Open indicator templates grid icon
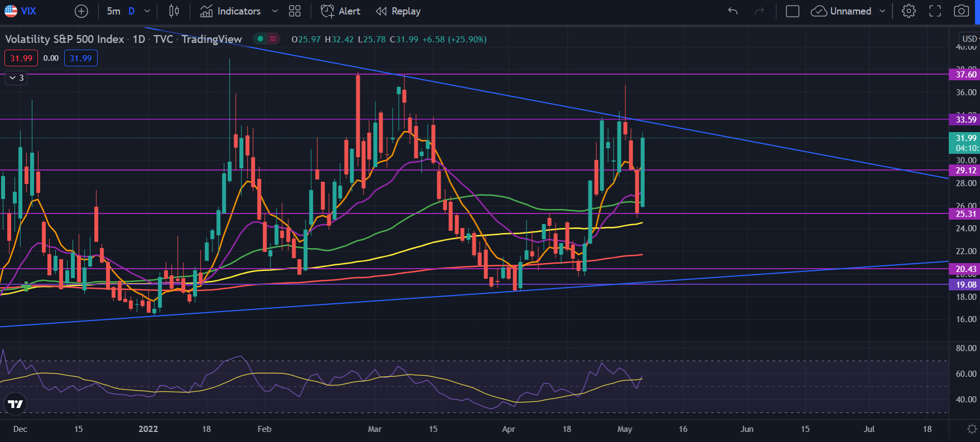The image size is (980, 442). point(295,11)
